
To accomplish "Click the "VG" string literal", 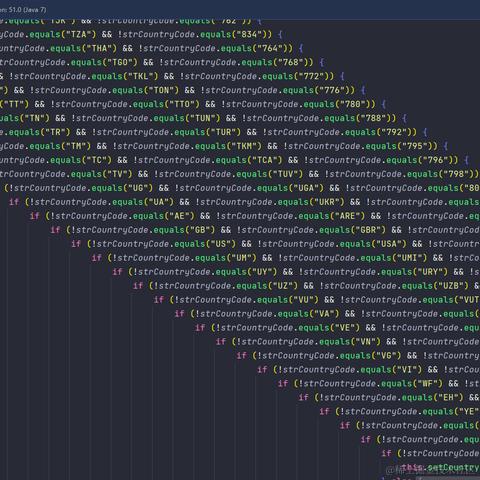I will (386, 356).
